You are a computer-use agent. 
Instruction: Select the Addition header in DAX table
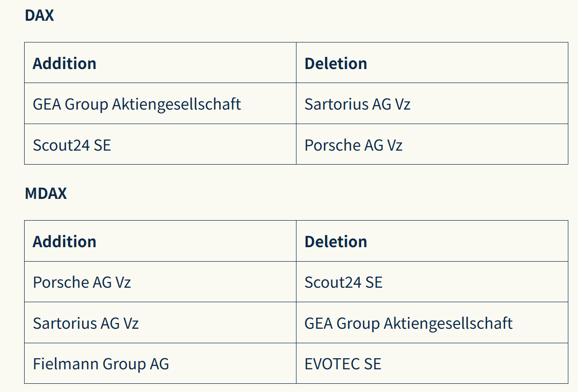tap(64, 63)
